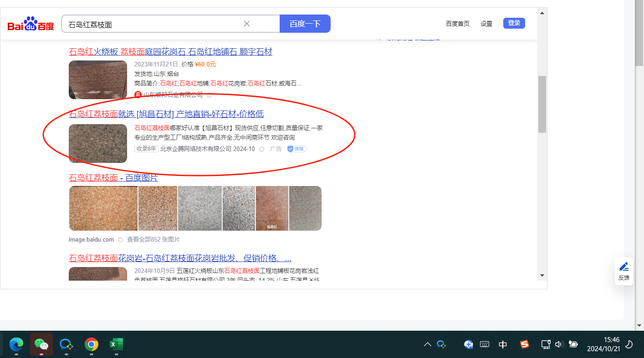
Task: Clear the search box with the X icon
Action: point(247,24)
